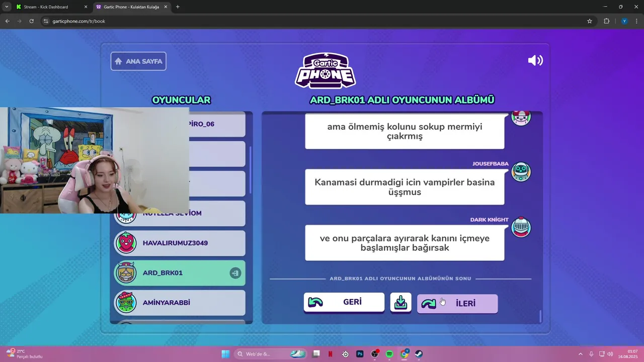Close the Gartic Phone tab

point(165,7)
